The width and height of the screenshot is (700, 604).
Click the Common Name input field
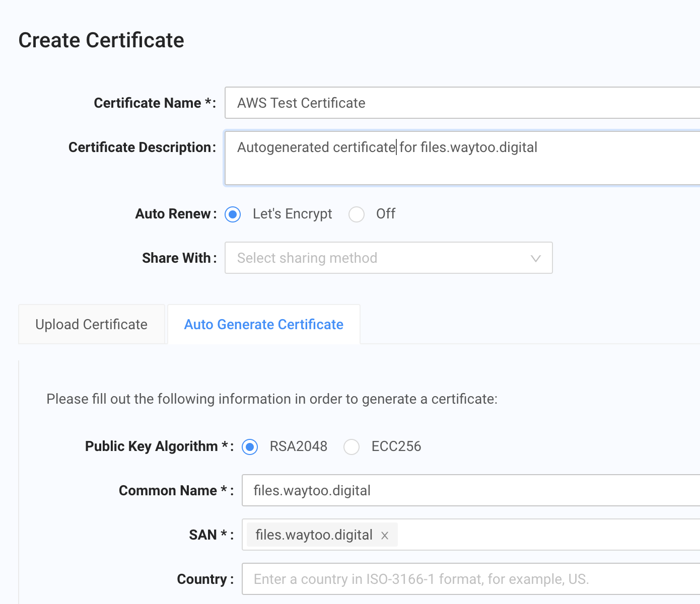(471, 491)
